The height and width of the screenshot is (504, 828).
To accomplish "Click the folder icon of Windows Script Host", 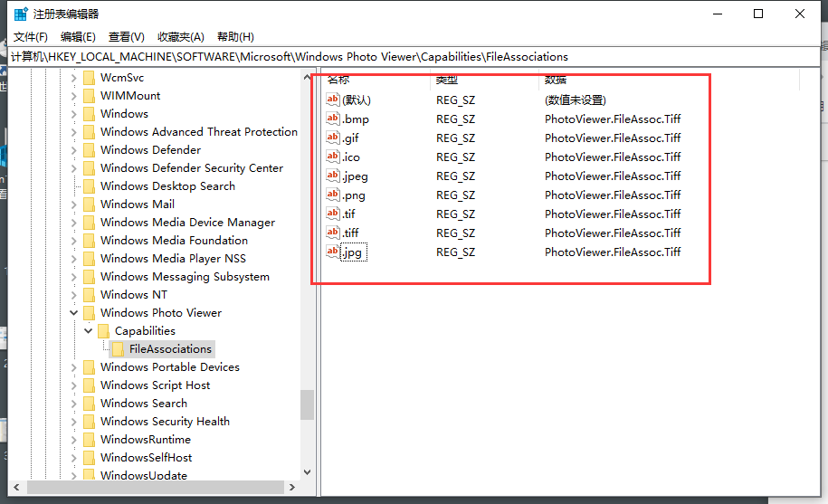I will coord(90,385).
